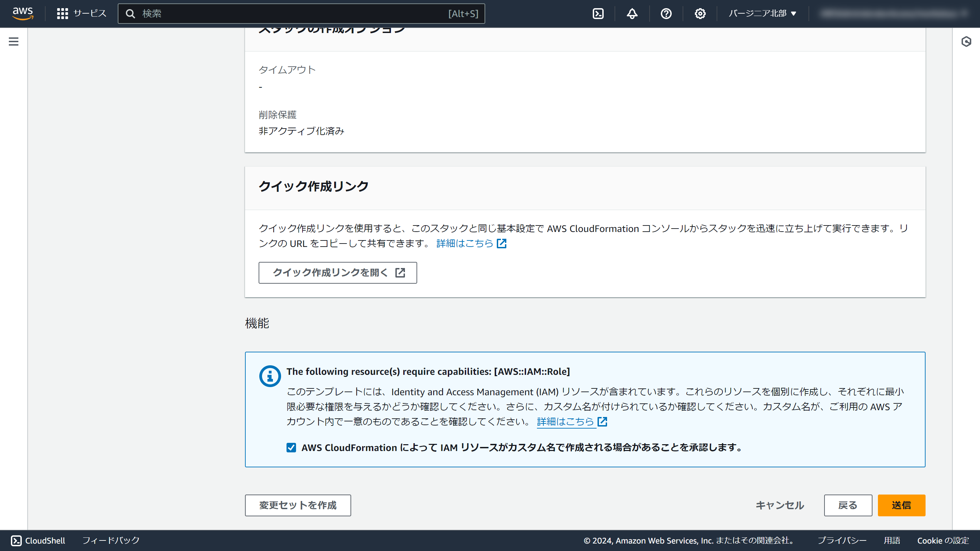Open the Amazon Q hexagon panel icon

coord(967,43)
